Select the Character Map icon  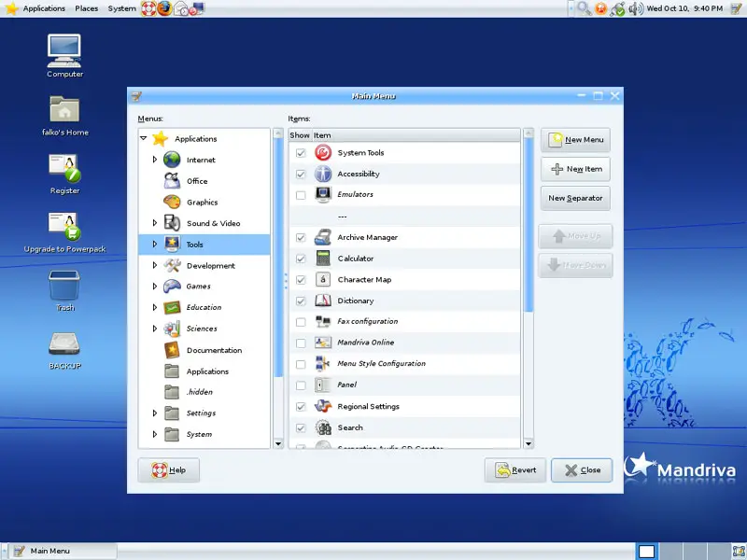[323, 279]
